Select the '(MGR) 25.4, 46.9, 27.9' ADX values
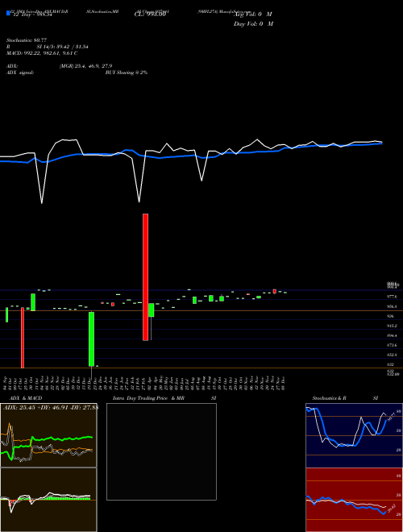Image resolution: width=403 pixels, height=532 pixels. pos(85,66)
